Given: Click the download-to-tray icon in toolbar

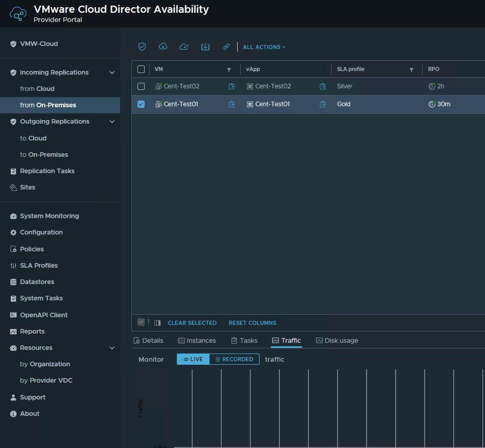Looking at the screenshot, I should click(205, 46).
